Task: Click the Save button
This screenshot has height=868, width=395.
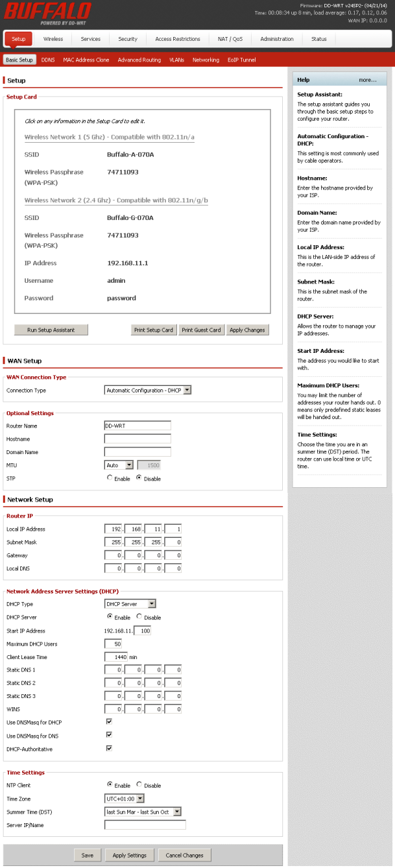Action: coord(88,855)
